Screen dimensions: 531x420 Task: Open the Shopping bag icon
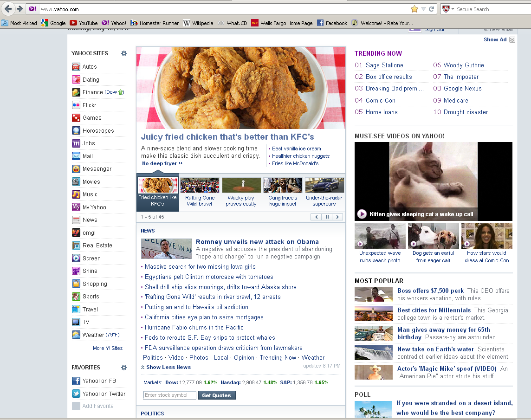tap(76, 284)
